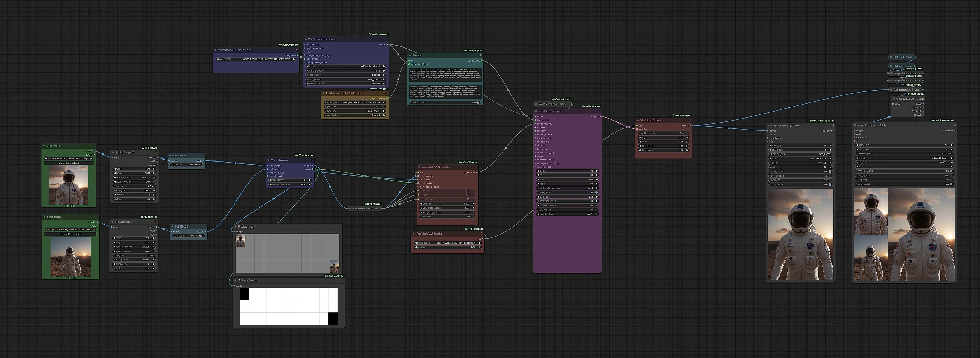Screen dimensions: 980x358
Task: Collapse the WanVideo VACE Model Select node dot
Action: tap(216, 50)
